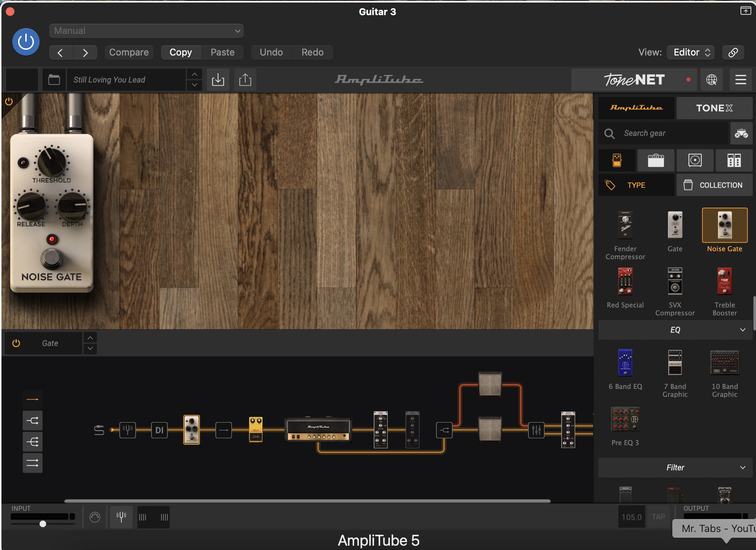This screenshot has height=550, width=756.
Task: Select the amp head in signal chain
Action: point(318,430)
